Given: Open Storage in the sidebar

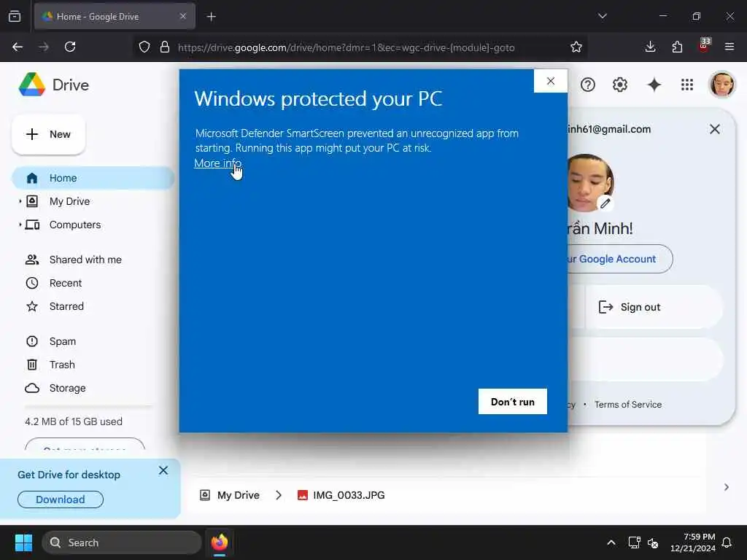Looking at the screenshot, I should pyautogui.click(x=67, y=388).
